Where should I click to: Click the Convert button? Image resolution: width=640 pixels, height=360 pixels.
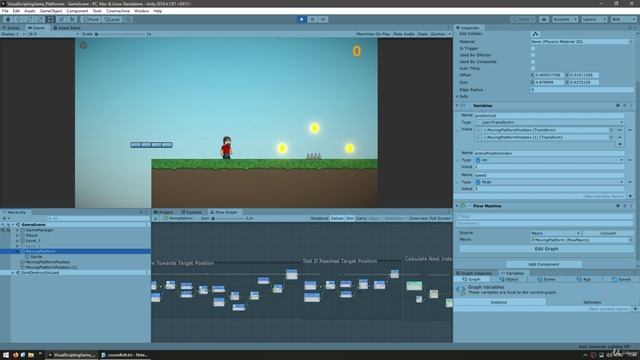tap(608, 233)
